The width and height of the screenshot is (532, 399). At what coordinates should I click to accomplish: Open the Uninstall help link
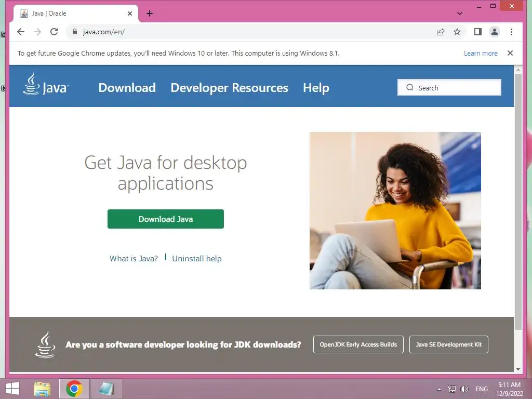click(x=197, y=259)
